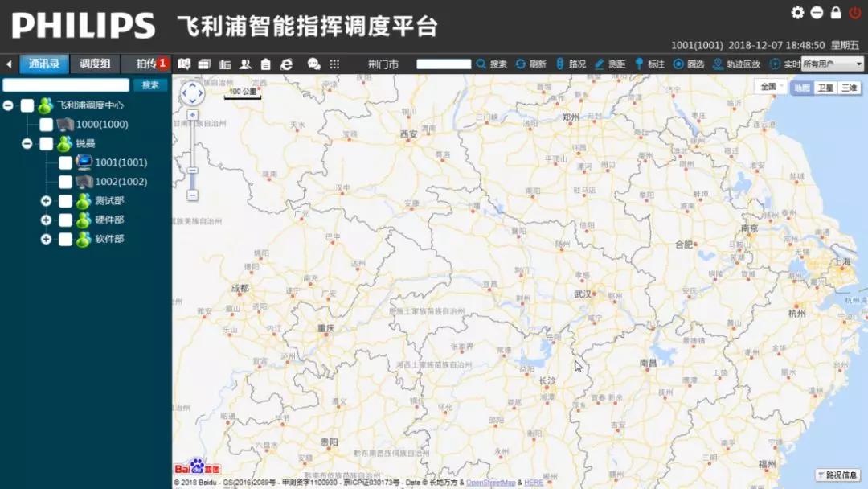
Task: Click the lock screen padlock icon
Action: pos(836,12)
